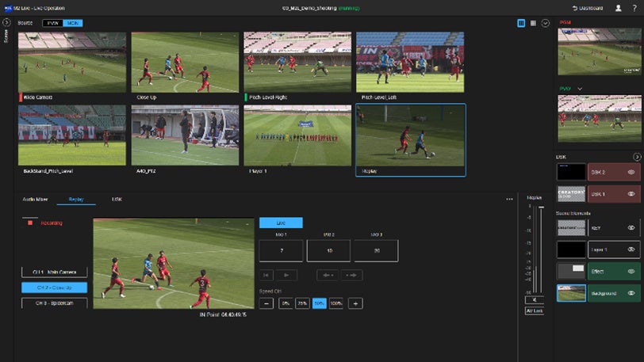Click the Effect element thumbnail
The height and width of the screenshot is (362, 644).
[x=571, y=271]
